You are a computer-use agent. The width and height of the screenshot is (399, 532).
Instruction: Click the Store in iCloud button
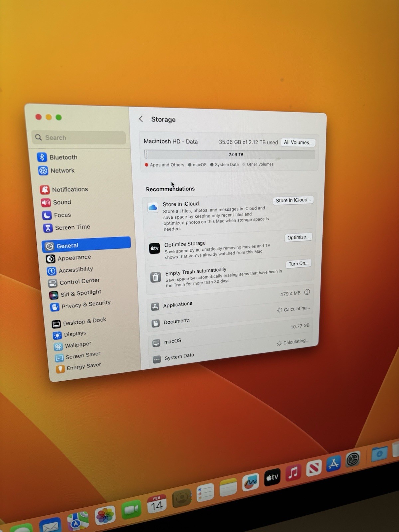point(293,200)
